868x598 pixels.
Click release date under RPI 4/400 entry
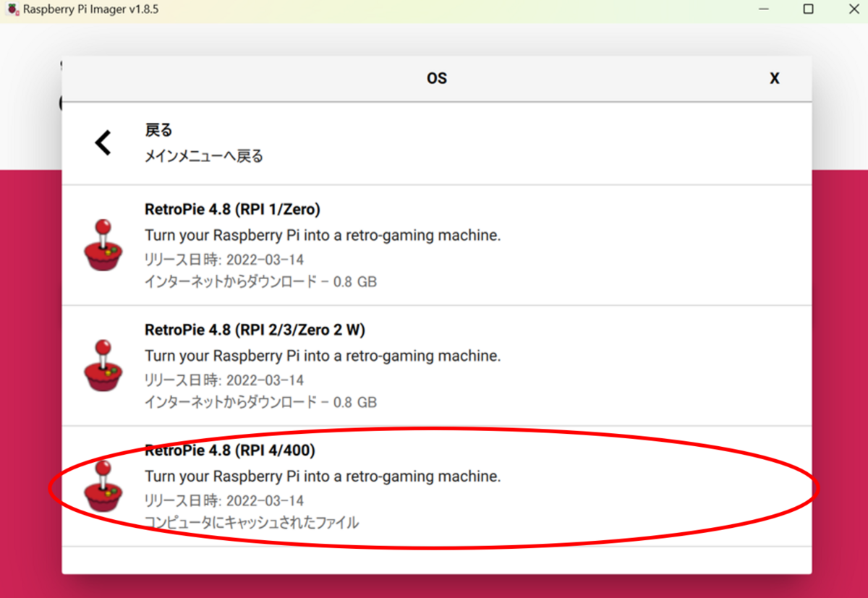point(224,501)
